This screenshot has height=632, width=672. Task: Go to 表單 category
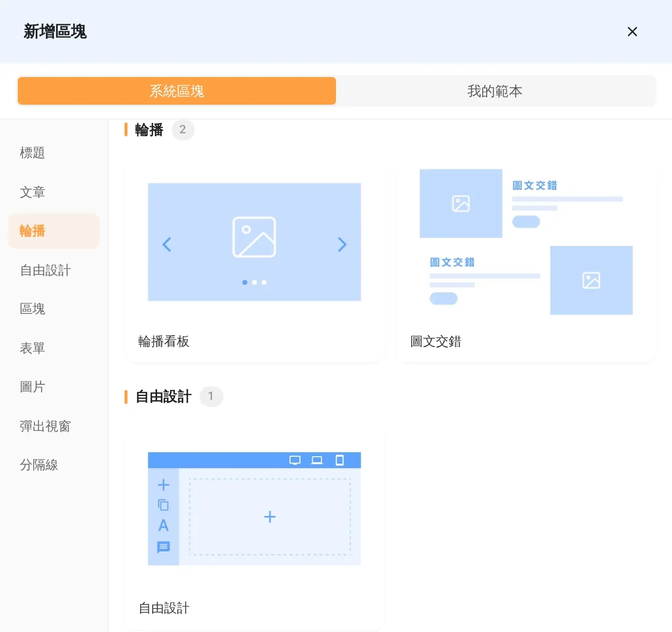pyautogui.click(x=33, y=348)
